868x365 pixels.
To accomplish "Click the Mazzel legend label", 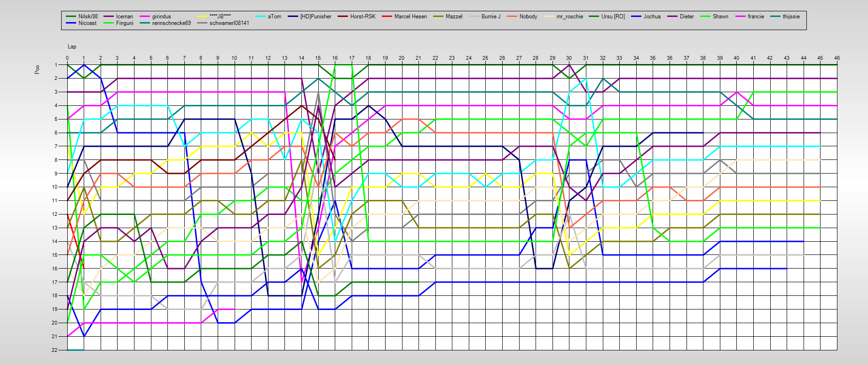I will pos(454,16).
